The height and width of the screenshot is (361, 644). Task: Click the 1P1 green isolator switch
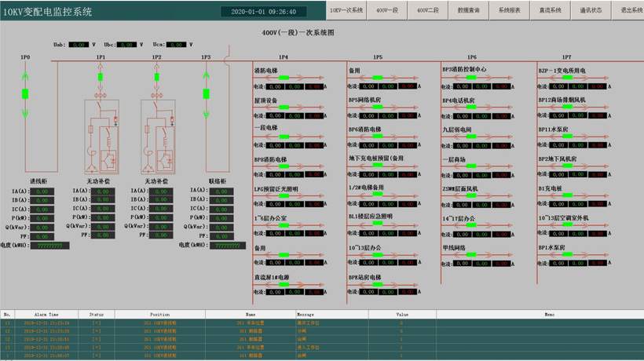click(101, 76)
